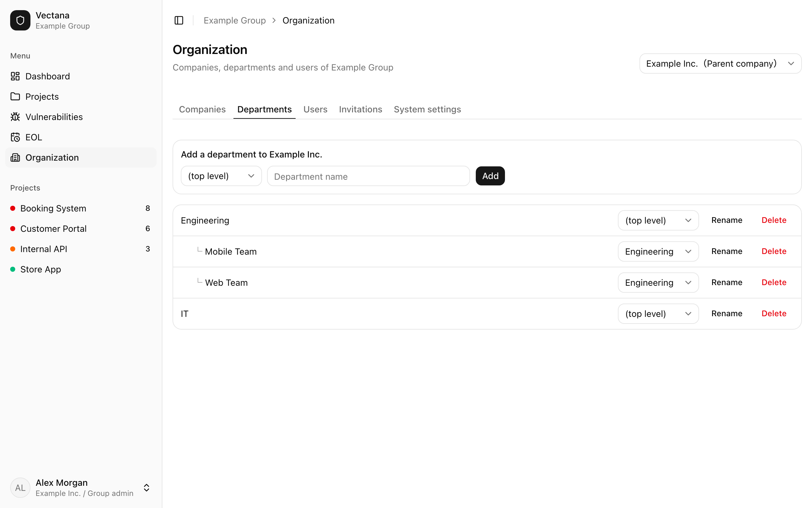Click the Vulnerabilities bug icon
The width and height of the screenshot is (812, 508).
point(15,117)
